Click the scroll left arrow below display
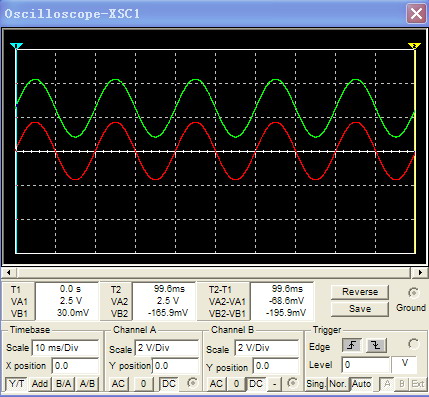Viewport: 429px width, 397px height. point(9,272)
